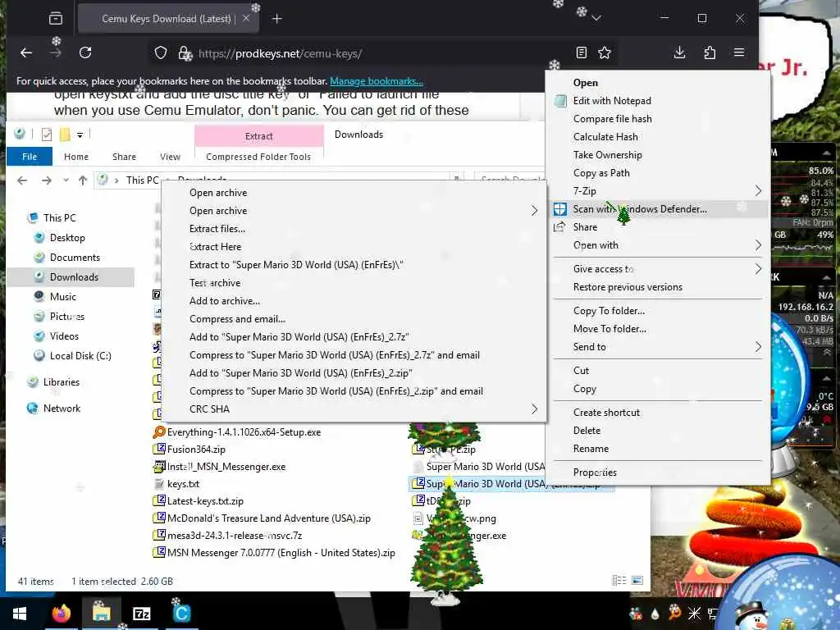Switch Explorer to details view icon
The image size is (840, 630).
point(619,580)
